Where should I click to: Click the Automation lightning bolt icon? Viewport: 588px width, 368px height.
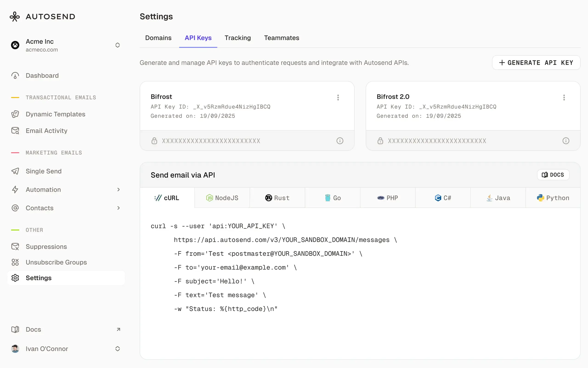click(15, 190)
